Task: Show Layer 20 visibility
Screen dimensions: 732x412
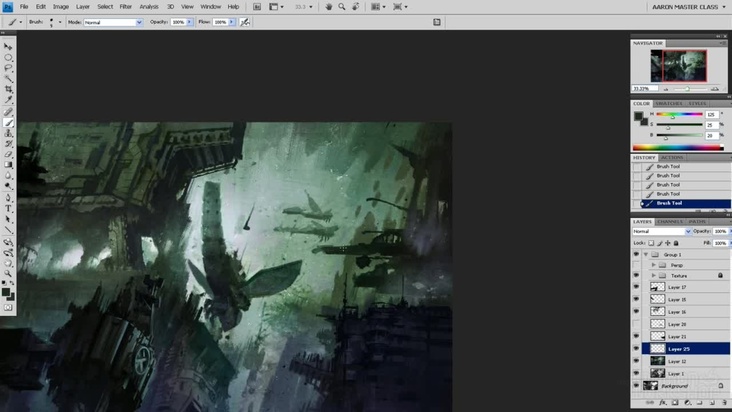Action: pyautogui.click(x=636, y=324)
